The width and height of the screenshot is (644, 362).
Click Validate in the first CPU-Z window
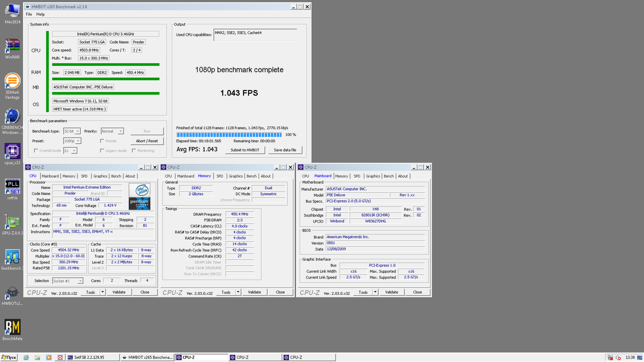(x=119, y=292)
